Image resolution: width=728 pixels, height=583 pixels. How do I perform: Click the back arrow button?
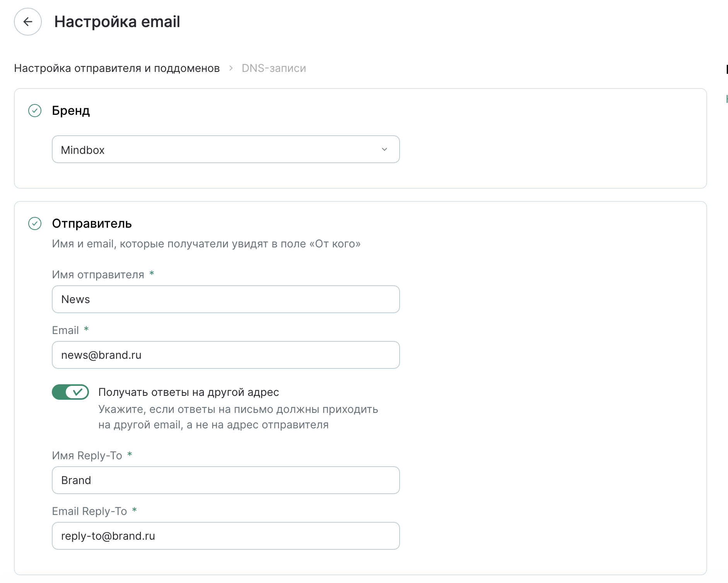tap(28, 22)
